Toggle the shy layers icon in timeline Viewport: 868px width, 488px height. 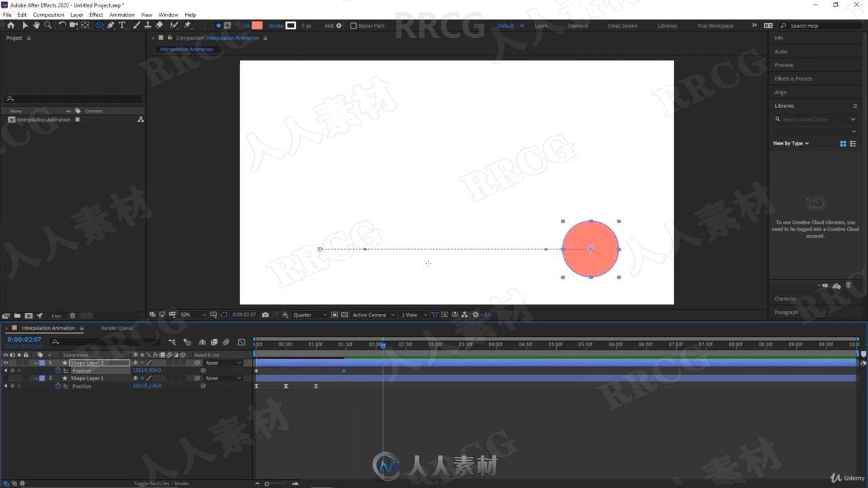coord(202,342)
